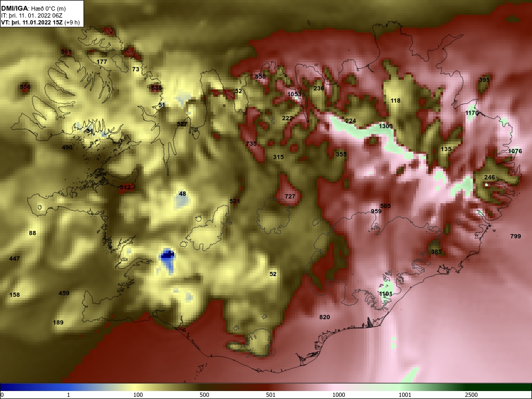Click the 1000 tick on the color scale
Viewport: 532px width, 399px height.
339,395
